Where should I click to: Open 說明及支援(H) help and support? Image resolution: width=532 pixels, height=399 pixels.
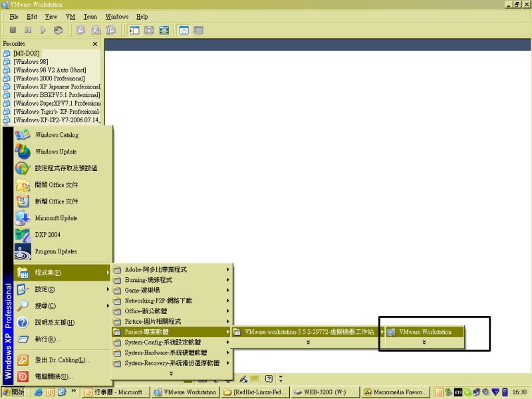click(63, 323)
